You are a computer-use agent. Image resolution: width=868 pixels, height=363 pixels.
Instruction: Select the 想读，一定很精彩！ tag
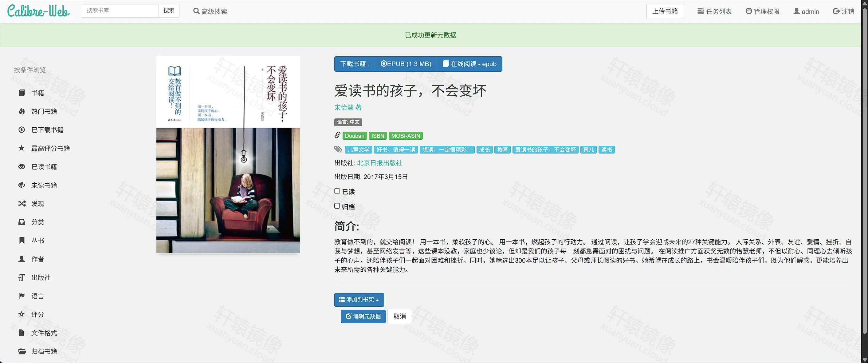(447, 150)
